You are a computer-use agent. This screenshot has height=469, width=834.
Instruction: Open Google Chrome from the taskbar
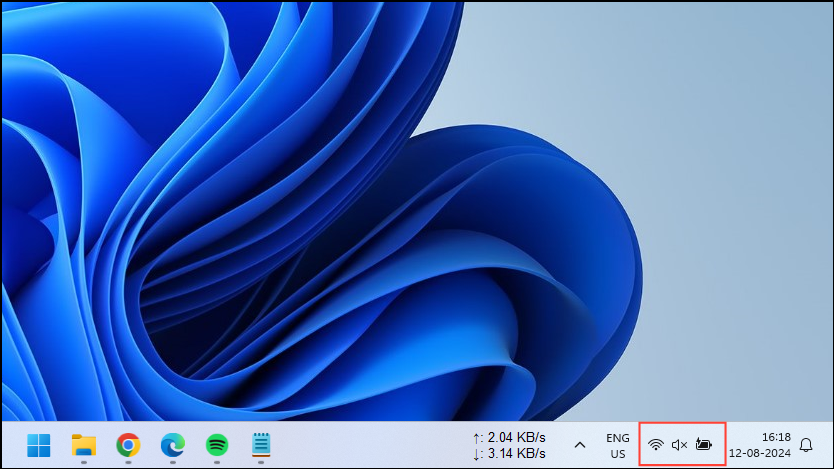[x=128, y=445]
